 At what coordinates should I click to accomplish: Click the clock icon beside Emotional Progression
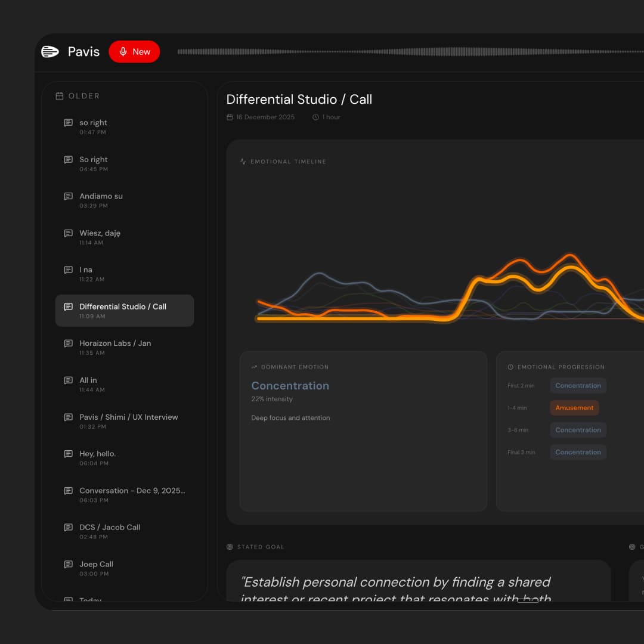point(510,367)
